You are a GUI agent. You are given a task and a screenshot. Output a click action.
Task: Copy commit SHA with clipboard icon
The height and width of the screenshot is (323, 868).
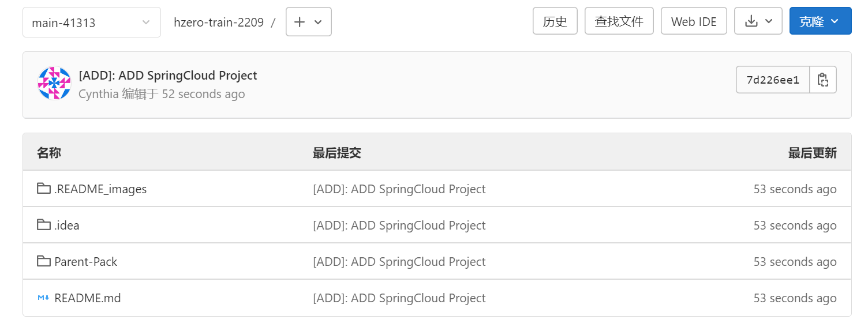[x=823, y=80]
